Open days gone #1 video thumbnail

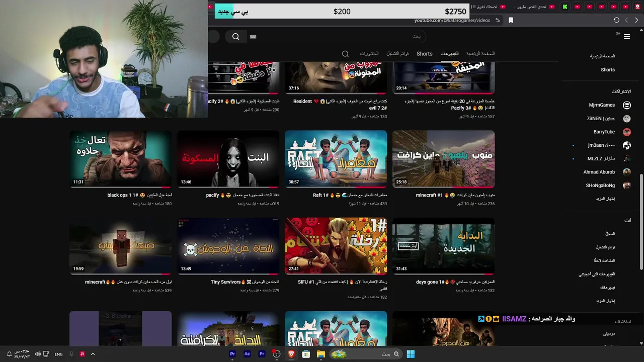click(443, 246)
